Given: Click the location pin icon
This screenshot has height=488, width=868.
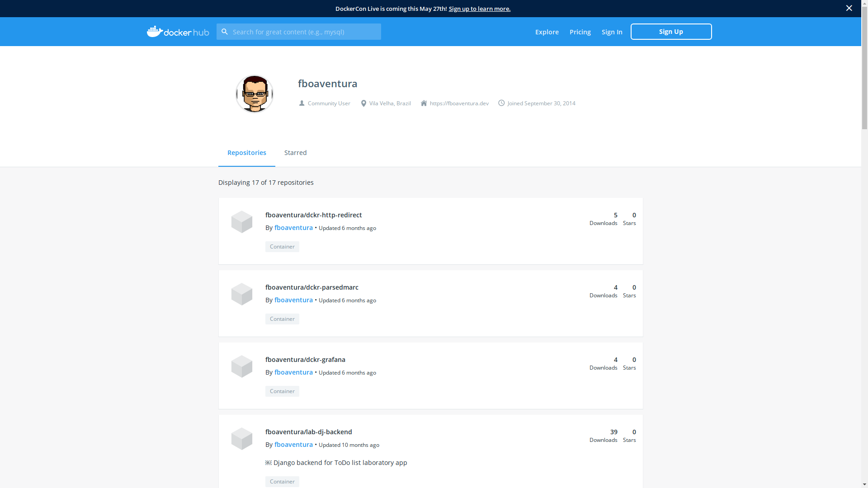Looking at the screenshot, I should [363, 103].
